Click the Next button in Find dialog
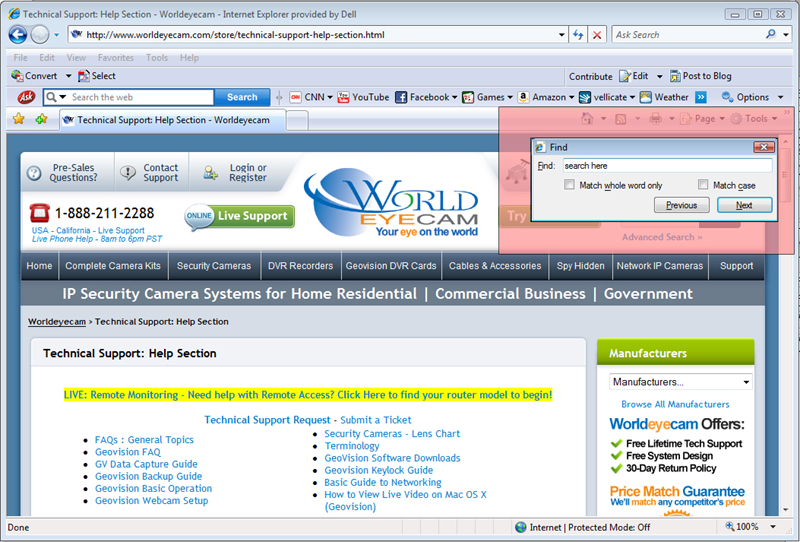The image size is (800, 542). click(x=744, y=205)
